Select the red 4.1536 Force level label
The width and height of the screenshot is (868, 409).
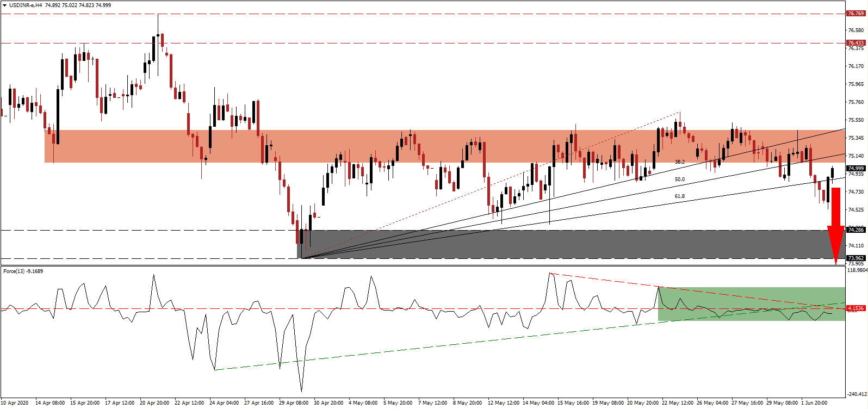(855, 308)
